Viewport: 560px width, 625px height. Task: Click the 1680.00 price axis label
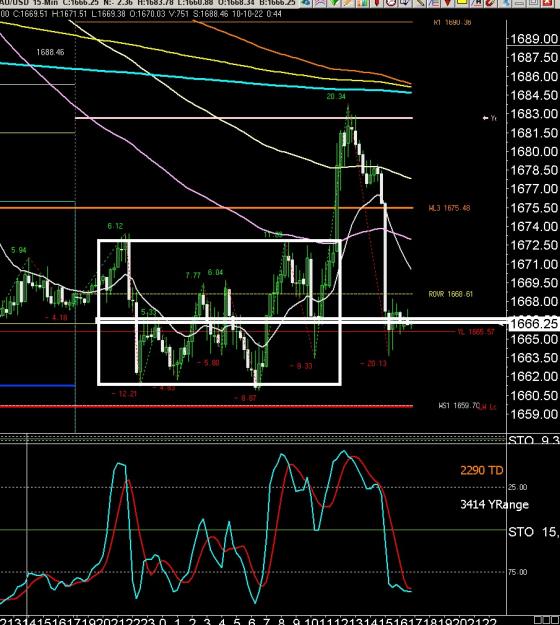(x=534, y=151)
